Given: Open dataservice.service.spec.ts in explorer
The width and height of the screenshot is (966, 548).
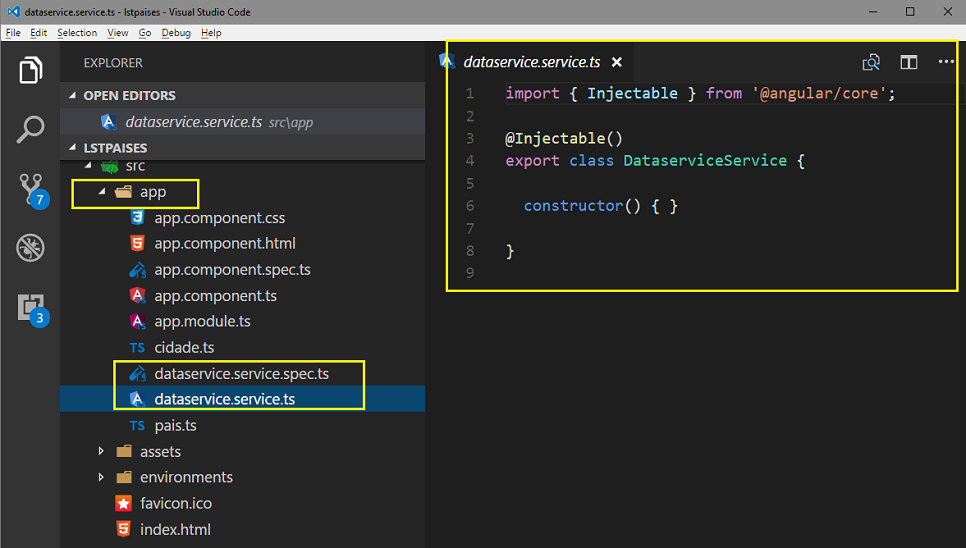Looking at the screenshot, I should pyautogui.click(x=241, y=374).
